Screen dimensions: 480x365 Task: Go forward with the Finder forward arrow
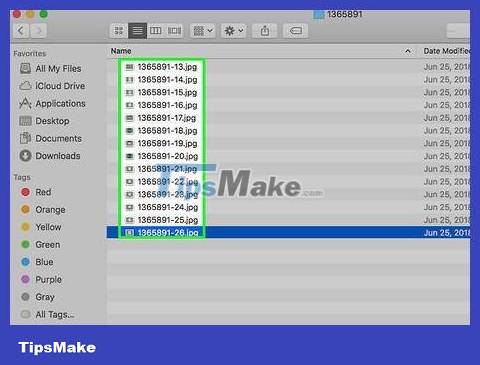38,31
